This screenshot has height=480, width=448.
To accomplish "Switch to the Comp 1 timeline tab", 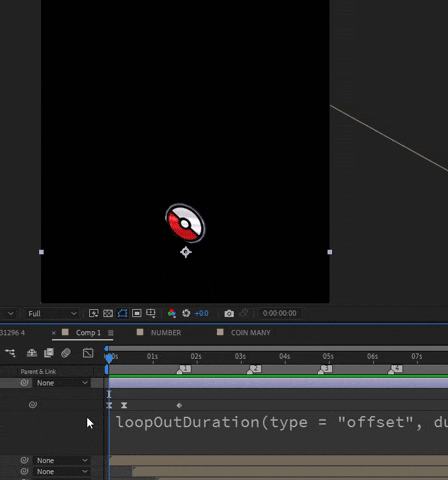I will click(x=88, y=333).
